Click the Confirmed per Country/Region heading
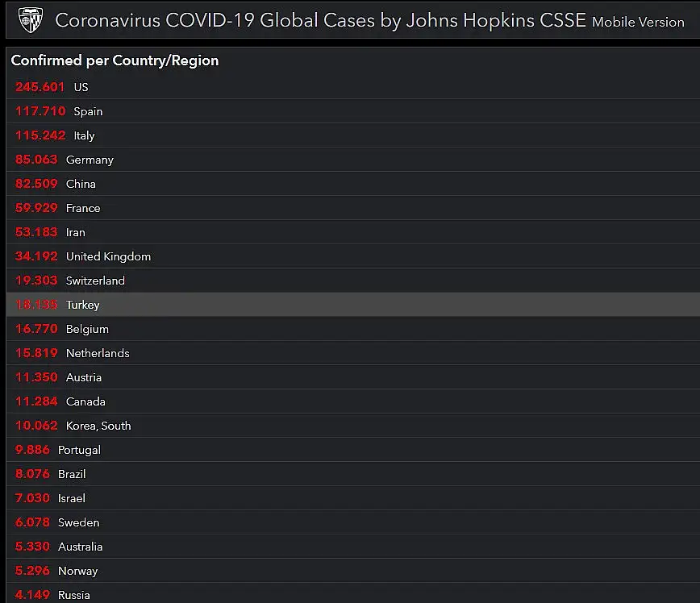The height and width of the screenshot is (603, 700). click(115, 60)
